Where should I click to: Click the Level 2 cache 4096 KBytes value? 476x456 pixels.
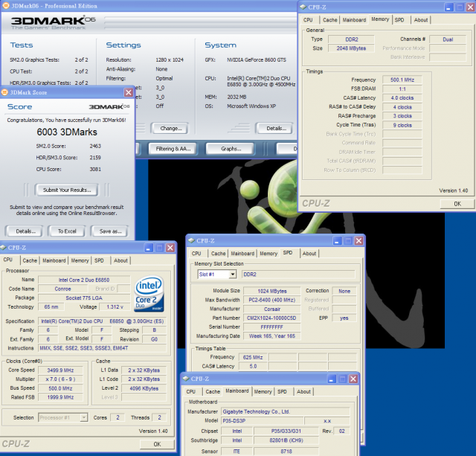click(144, 388)
